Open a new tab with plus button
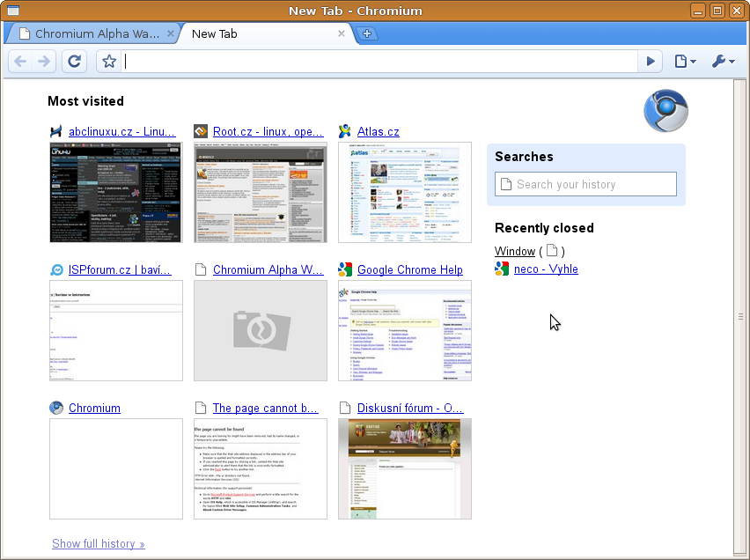The height and width of the screenshot is (560, 750). click(367, 33)
